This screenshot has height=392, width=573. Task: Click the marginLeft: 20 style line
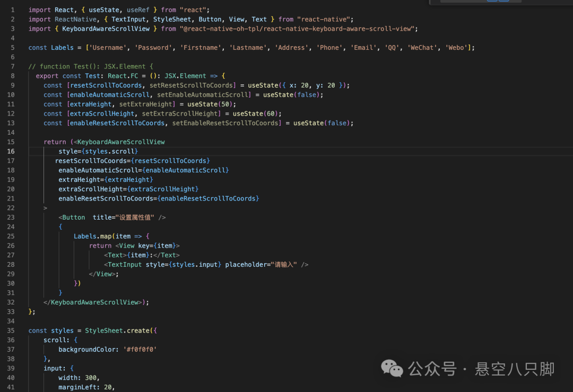pos(86,387)
